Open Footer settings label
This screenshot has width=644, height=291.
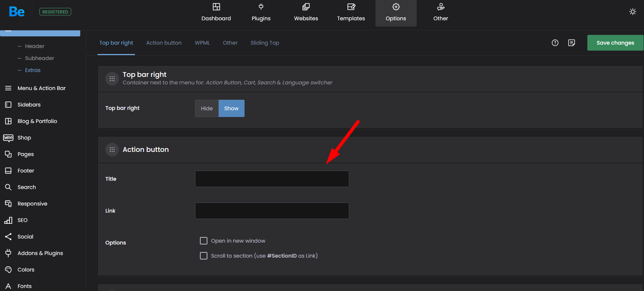point(26,171)
